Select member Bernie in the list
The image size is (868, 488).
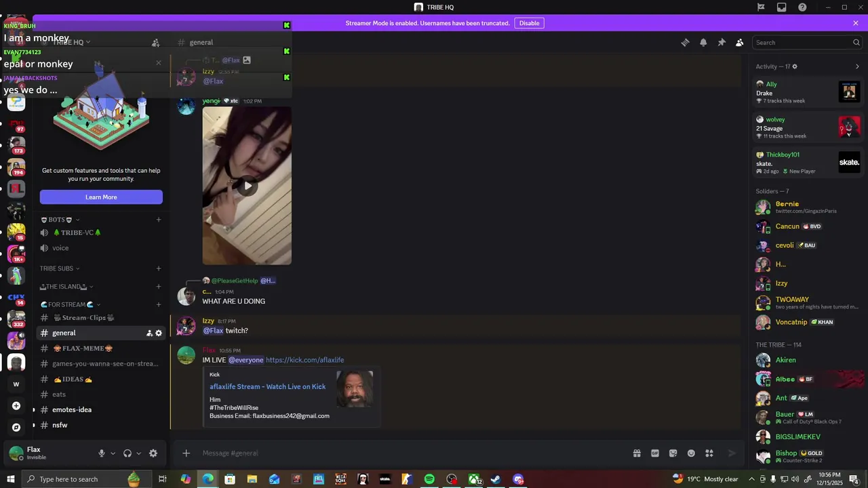click(807, 207)
